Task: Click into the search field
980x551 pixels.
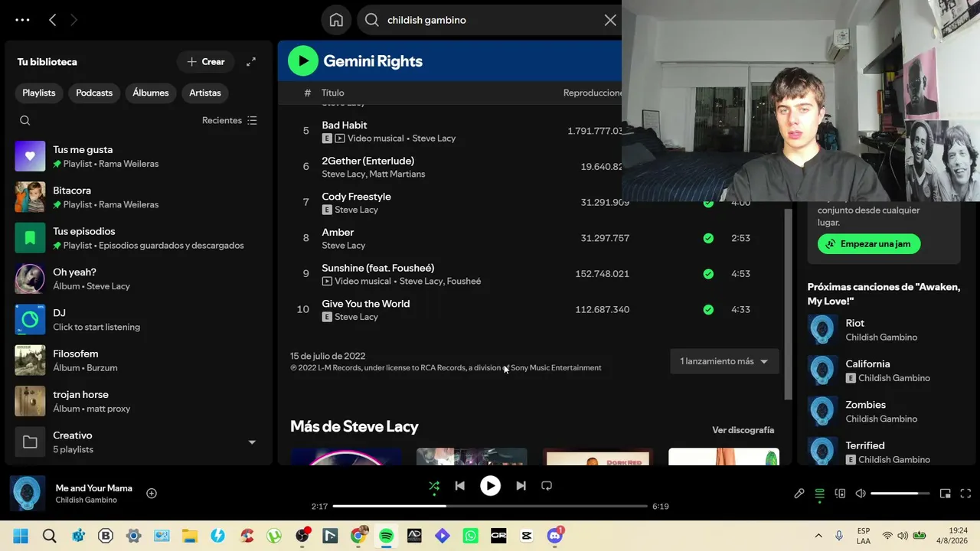Action: (490, 20)
